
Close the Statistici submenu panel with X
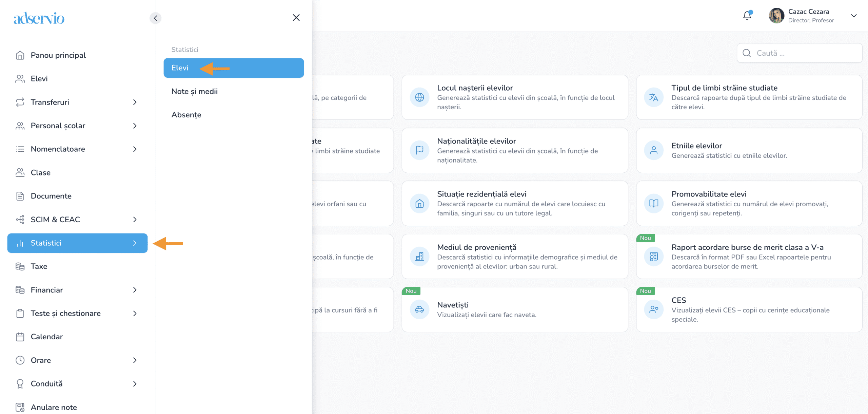pos(296,18)
